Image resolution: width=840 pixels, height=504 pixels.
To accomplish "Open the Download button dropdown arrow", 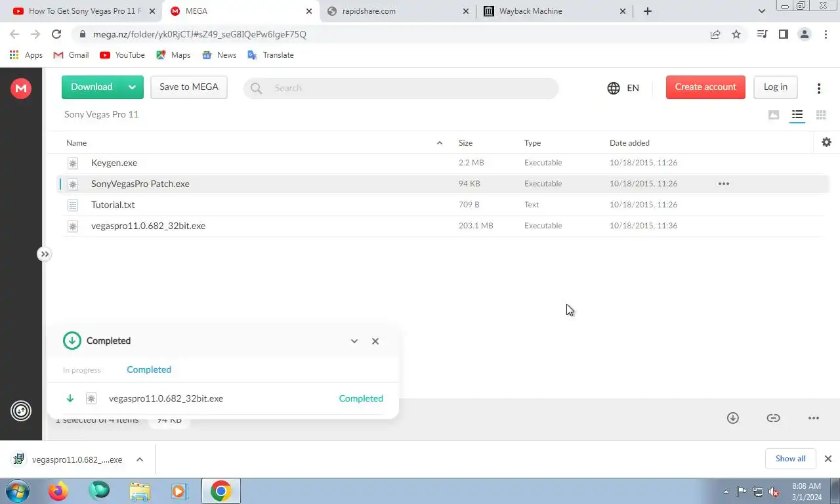I will coord(132,87).
